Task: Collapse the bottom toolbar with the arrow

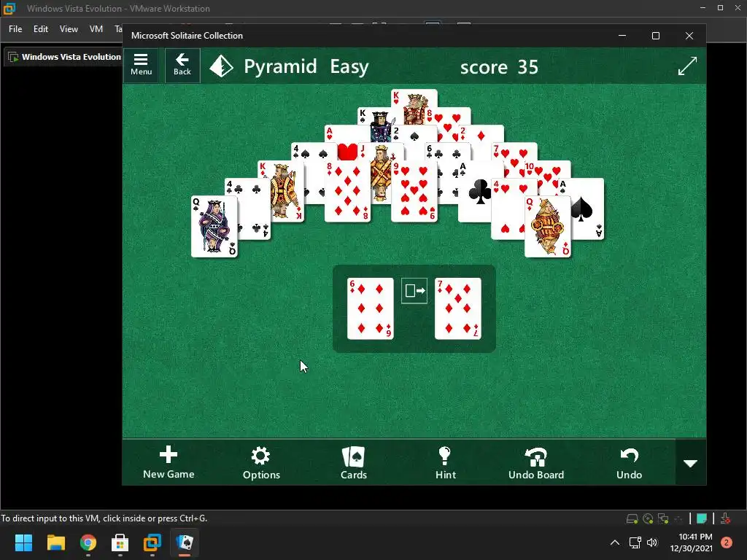Action: click(690, 463)
